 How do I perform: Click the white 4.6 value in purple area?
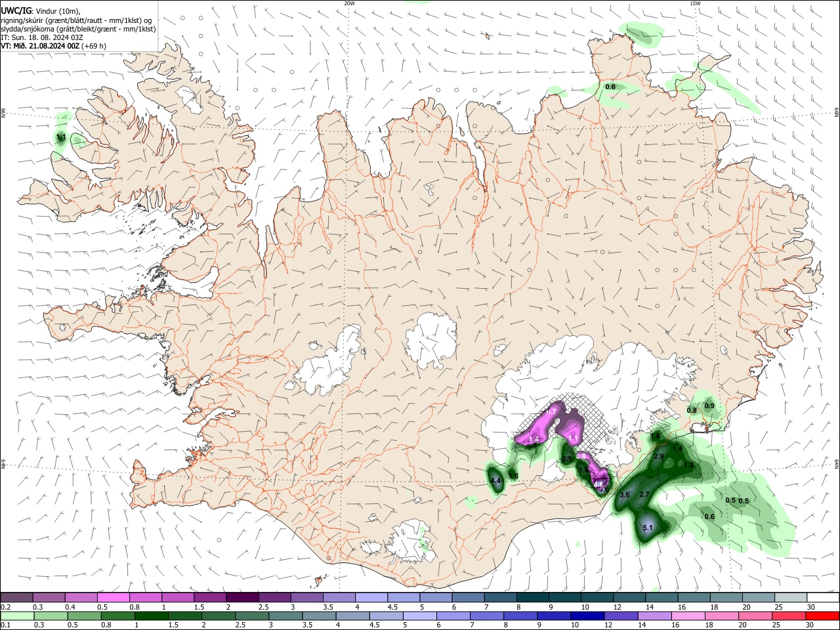click(598, 484)
